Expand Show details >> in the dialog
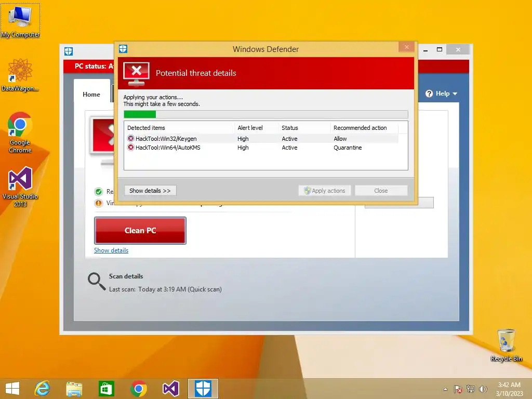 click(x=150, y=190)
